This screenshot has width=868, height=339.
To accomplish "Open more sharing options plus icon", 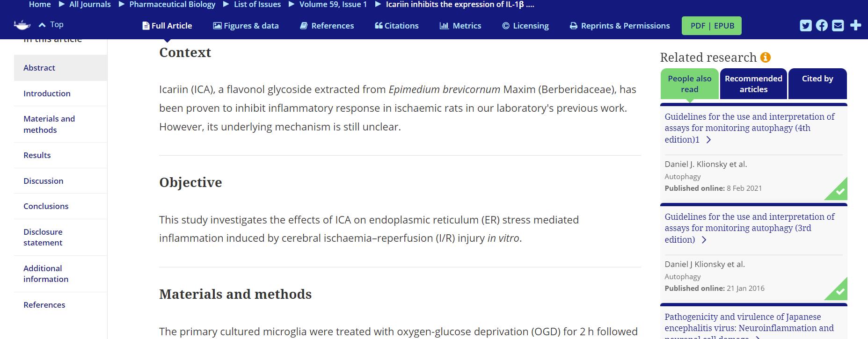I will coord(855,25).
